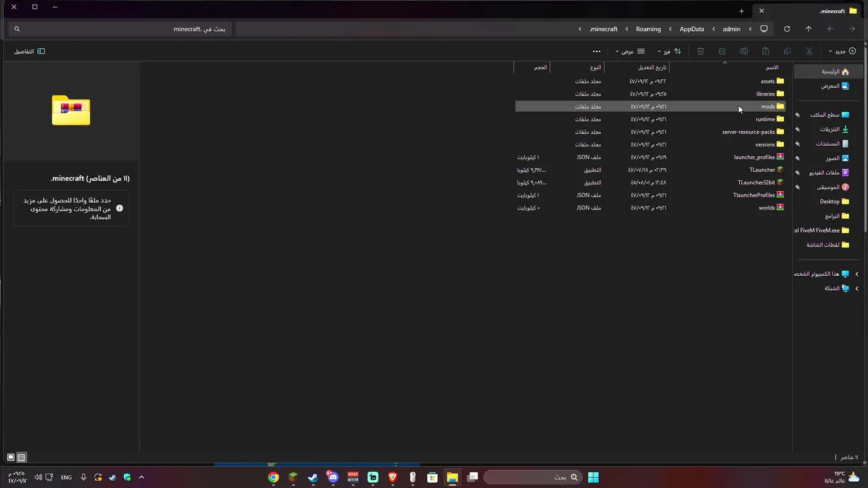Select the mods folder row
Screen dimensions: 868x488
tap(650, 106)
